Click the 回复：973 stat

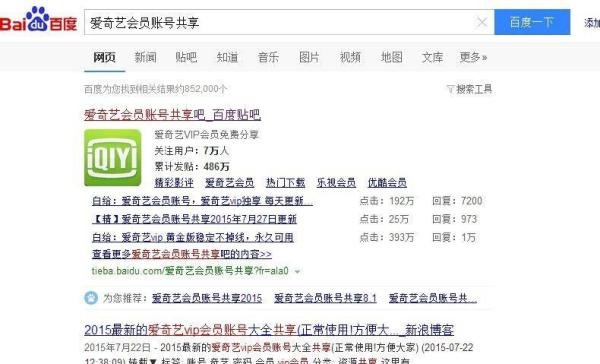click(455, 219)
